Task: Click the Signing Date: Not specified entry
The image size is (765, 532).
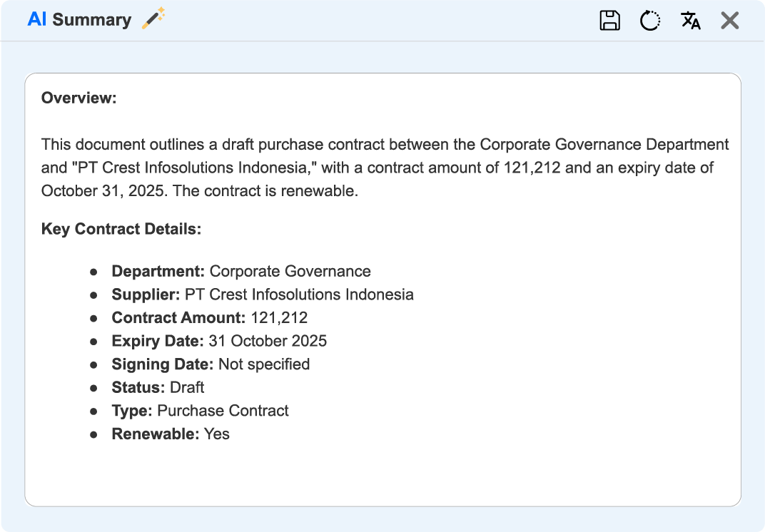Action: point(211,364)
